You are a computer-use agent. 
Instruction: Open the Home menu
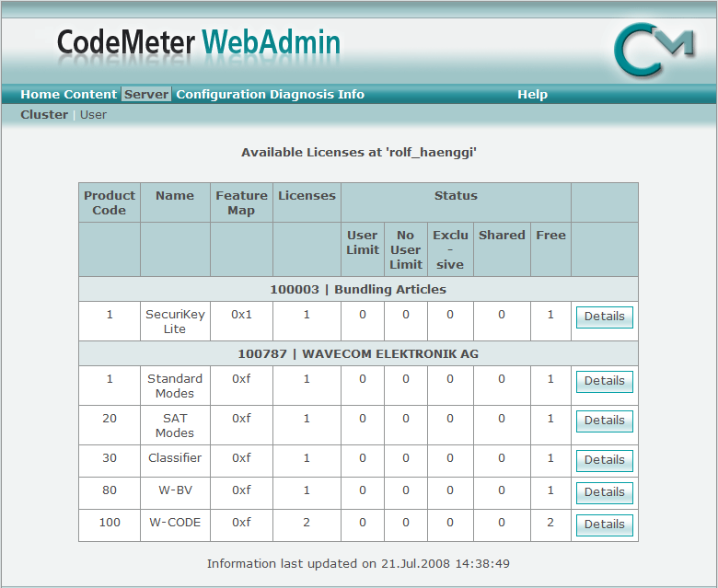[40, 94]
